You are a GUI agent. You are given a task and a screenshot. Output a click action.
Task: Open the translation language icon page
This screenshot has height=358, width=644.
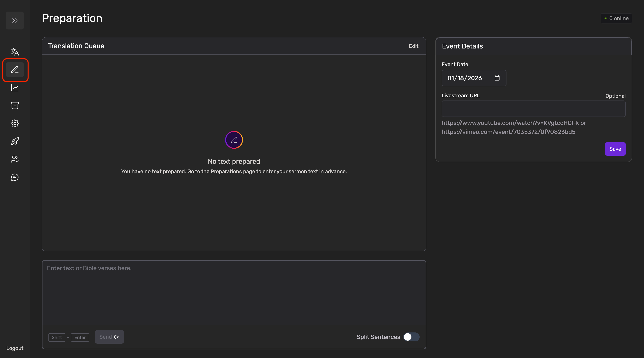tap(15, 52)
